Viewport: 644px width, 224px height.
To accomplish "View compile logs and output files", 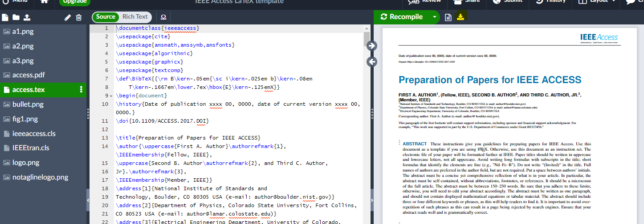I will [448, 17].
